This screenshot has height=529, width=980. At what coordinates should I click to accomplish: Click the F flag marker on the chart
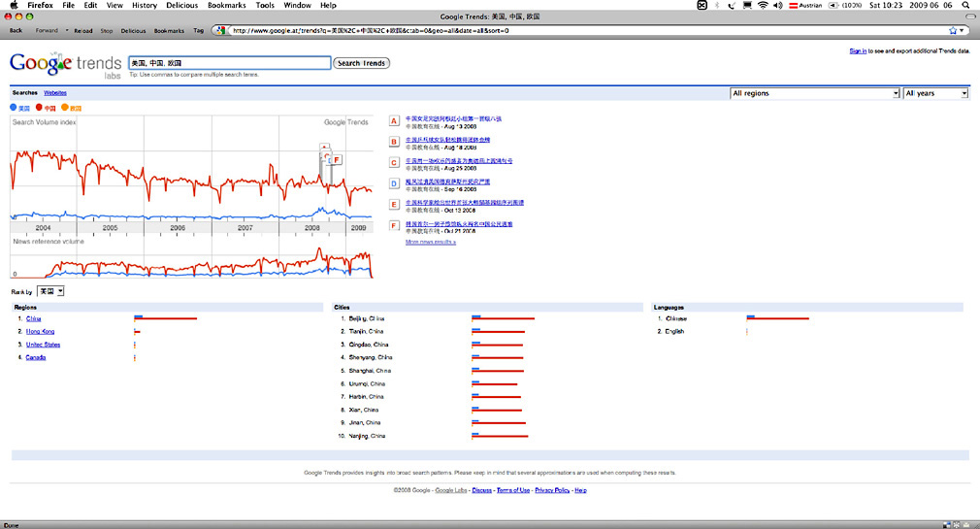[336, 159]
